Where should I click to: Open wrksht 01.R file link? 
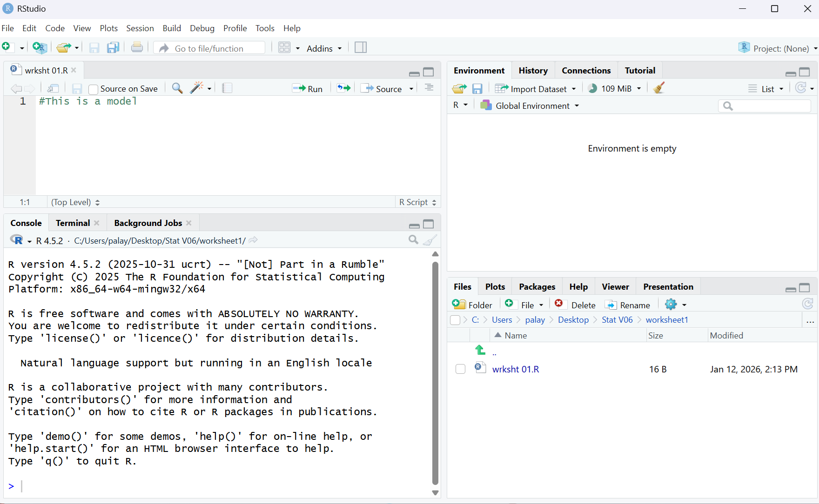point(515,369)
